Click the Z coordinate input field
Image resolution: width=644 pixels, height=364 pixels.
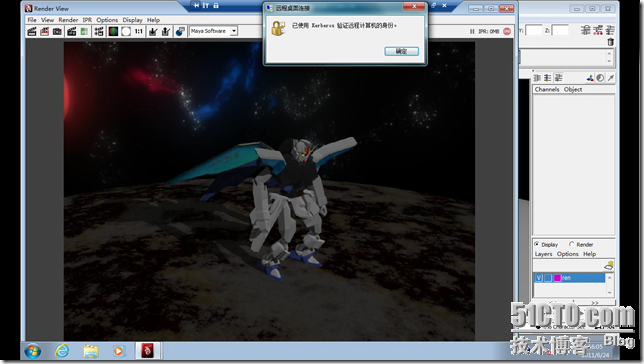(560, 30)
